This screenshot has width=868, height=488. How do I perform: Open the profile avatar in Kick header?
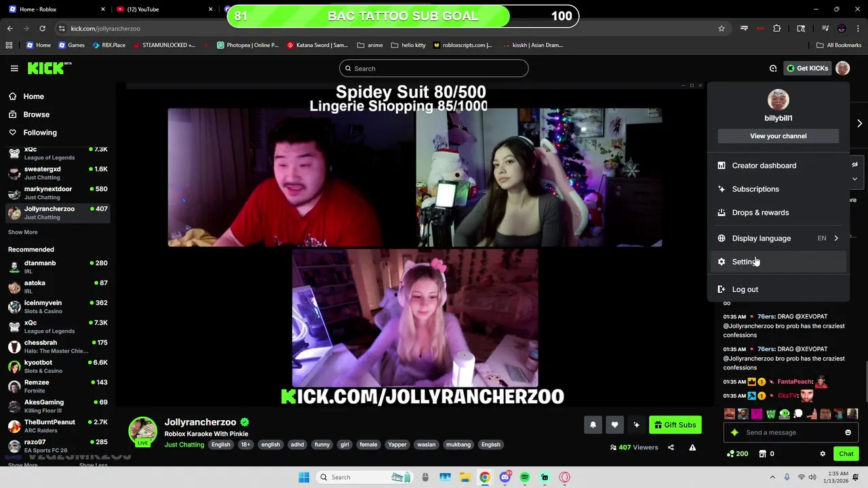coord(843,68)
